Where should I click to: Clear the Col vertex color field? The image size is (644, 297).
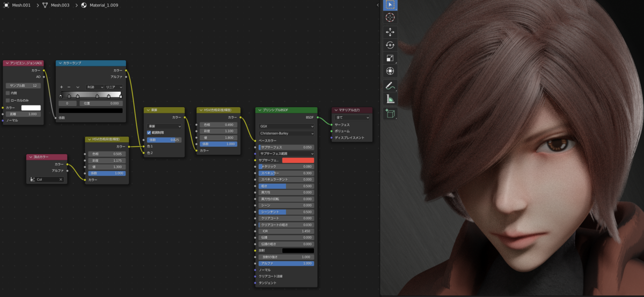tap(61, 180)
